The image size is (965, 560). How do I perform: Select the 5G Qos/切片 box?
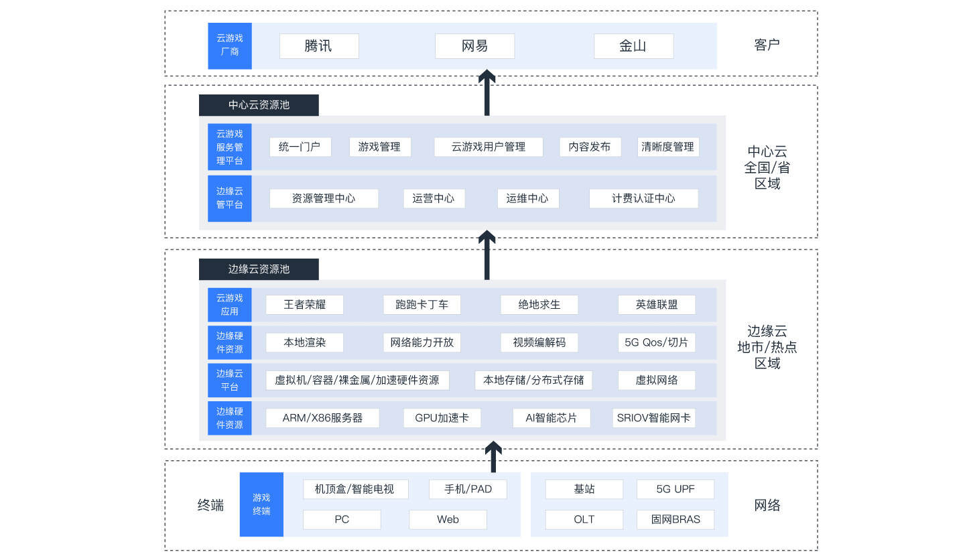[657, 342]
